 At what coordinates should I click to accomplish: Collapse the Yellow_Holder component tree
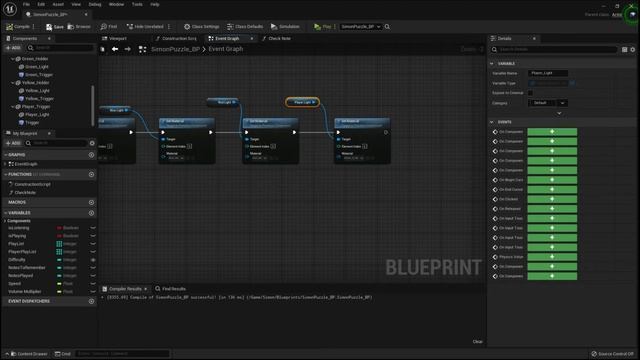click(13, 83)
